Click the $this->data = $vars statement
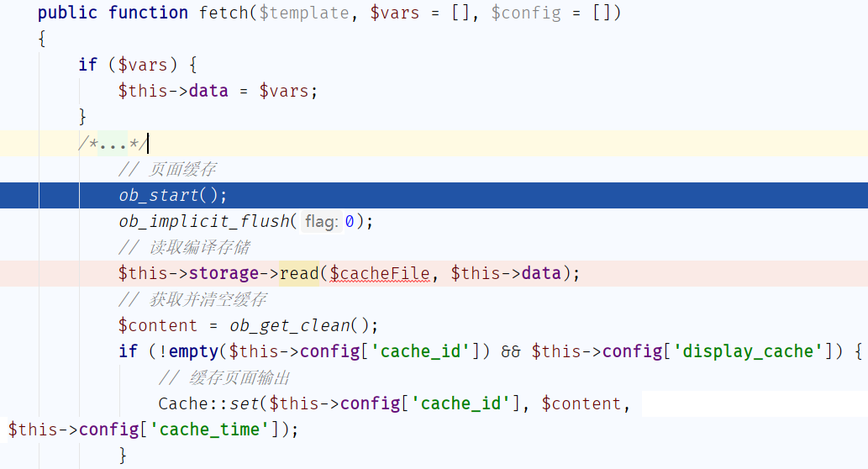This screenshot has height=469, width=868. (x=218, y=91)
